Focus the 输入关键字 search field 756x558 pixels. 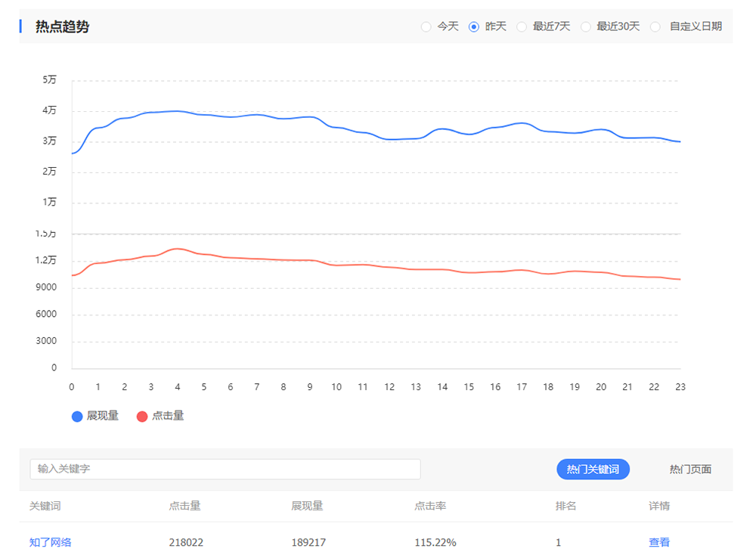[x=225, y=469]
